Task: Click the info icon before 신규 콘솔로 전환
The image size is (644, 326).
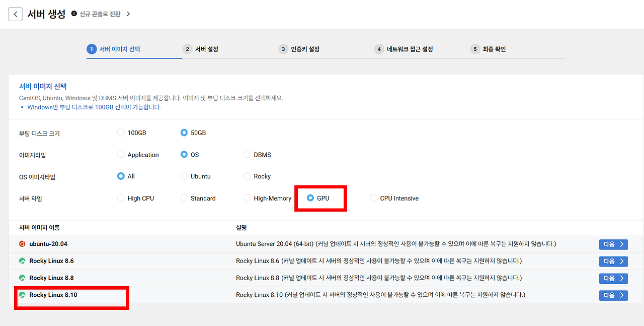Action: point(74,14)
